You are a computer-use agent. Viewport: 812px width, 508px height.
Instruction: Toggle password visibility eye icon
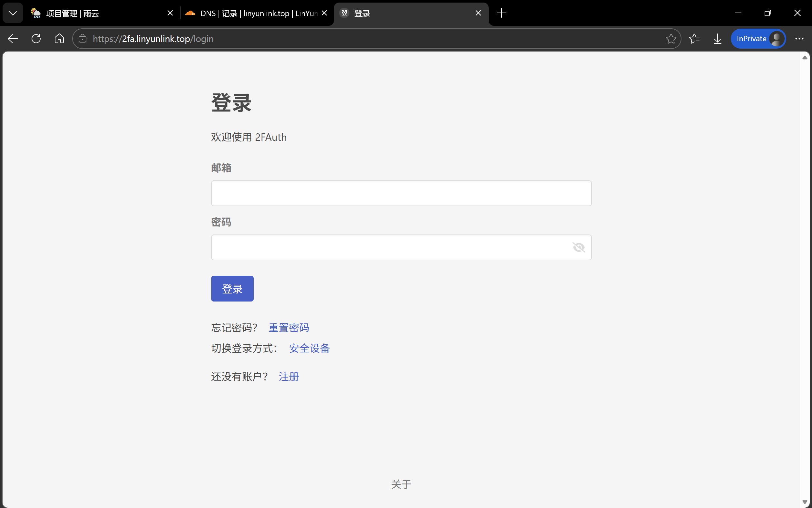click(x=578, y=247)
